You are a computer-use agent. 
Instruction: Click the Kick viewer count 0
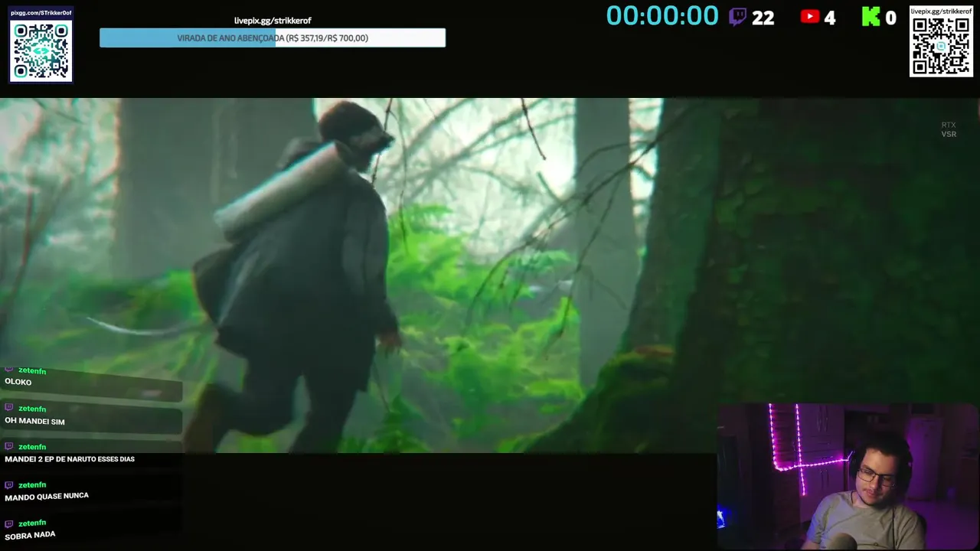890,18
